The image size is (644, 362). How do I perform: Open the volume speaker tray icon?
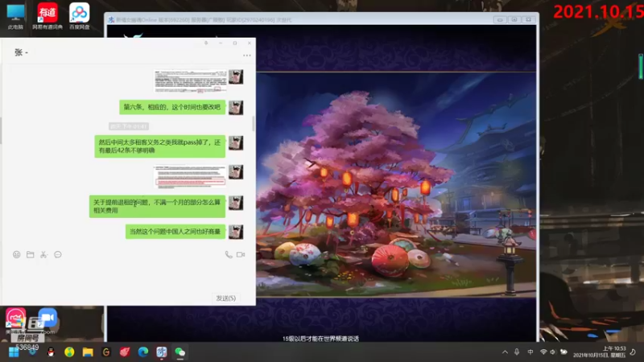point(552,352)
